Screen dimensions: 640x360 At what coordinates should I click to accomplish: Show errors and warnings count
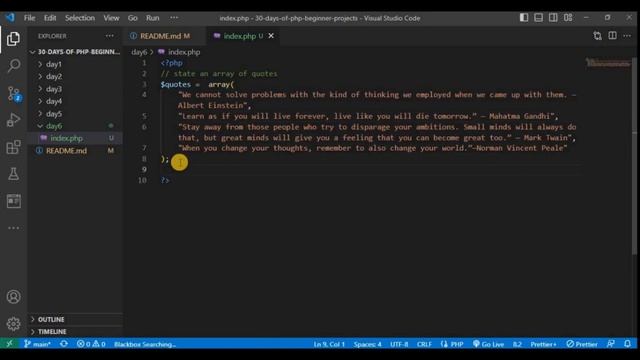(91, 344)
